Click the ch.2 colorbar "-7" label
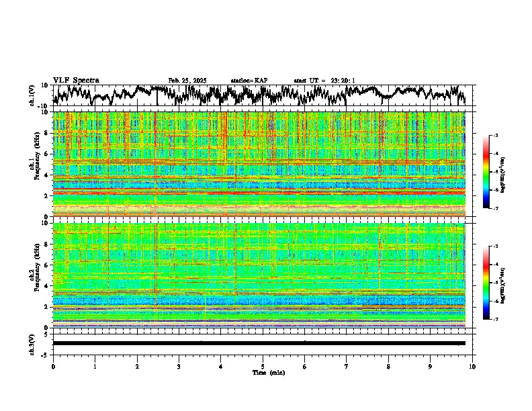Image resolution: width=532 pixels, height=411 pixels. point(496,319)
